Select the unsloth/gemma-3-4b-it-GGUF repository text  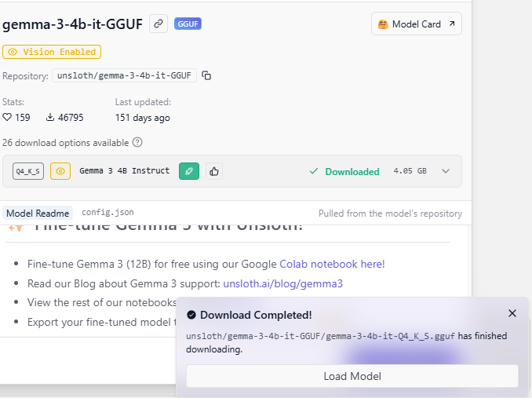coord(124,75)
